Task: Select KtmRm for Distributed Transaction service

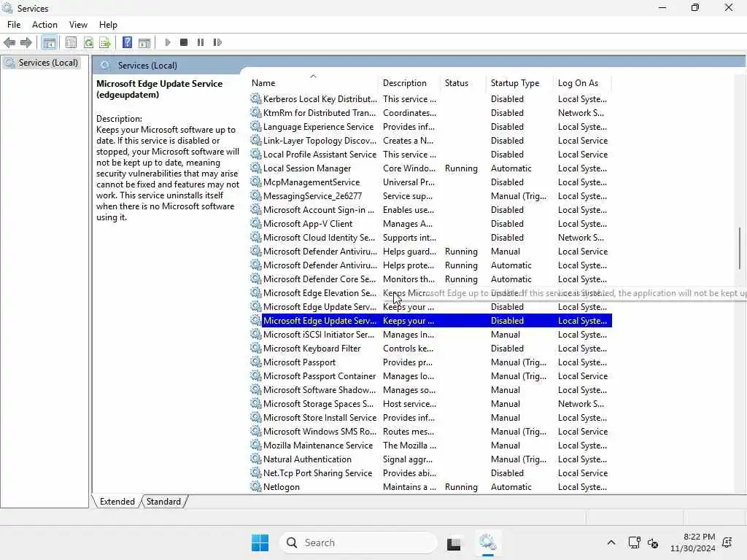Action: 430,113
